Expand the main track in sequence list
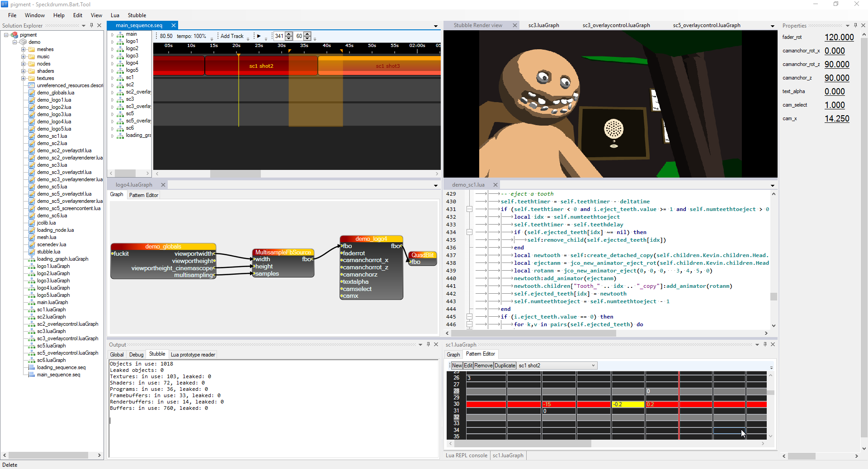The height and width of the screenshot is (469, 868). pos(113,34)
